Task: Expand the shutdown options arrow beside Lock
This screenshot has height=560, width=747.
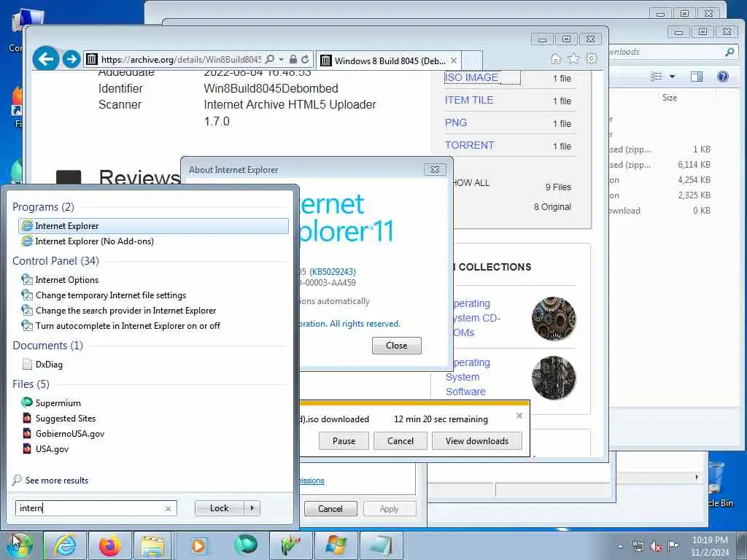Action: click(x=252, y=508)
